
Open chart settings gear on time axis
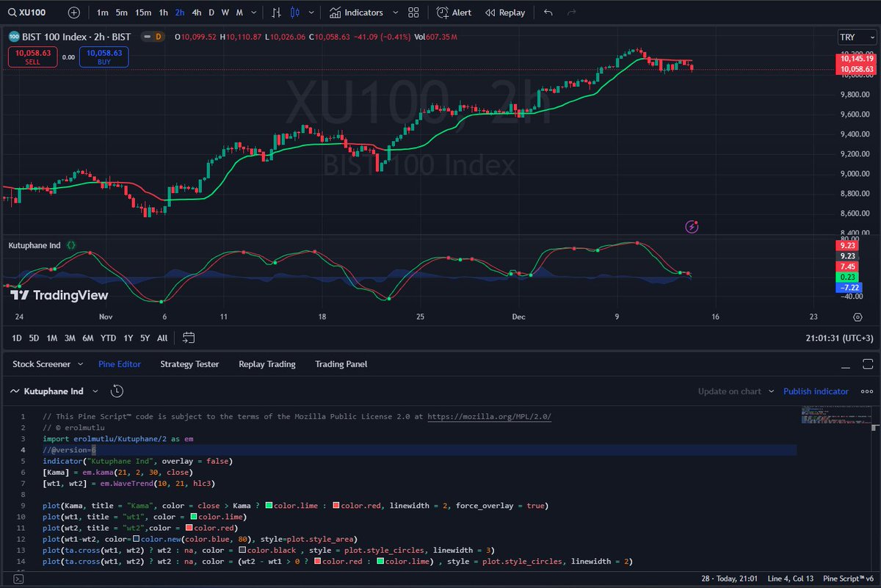point(858,317)
